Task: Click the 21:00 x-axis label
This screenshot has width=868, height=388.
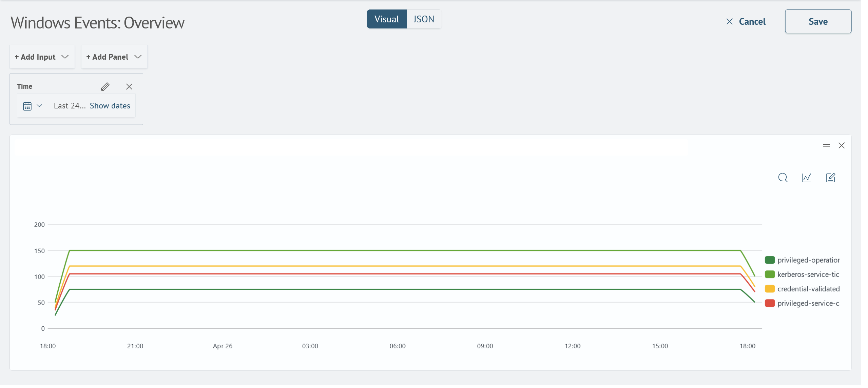Action: click(x=135, y=346)
